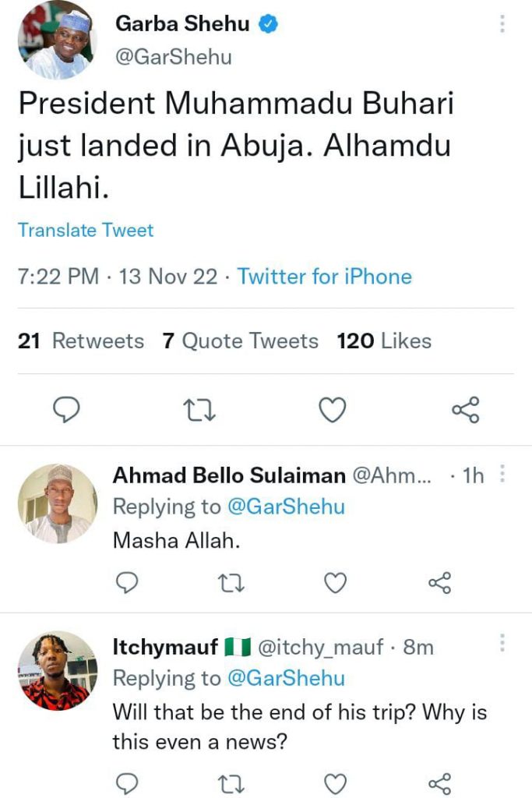Share Ahmad Bello Sulaiman's reply
Viewport: 532px width, 798px height.
[439, 582]
